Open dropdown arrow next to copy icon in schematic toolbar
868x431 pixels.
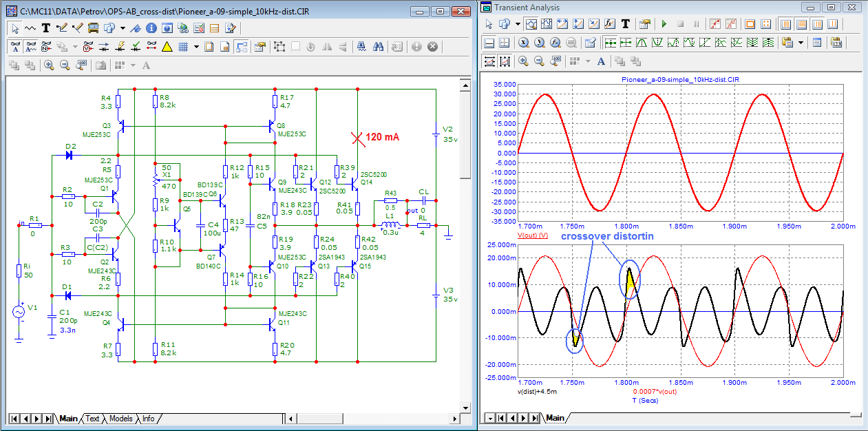pos(123,28)
